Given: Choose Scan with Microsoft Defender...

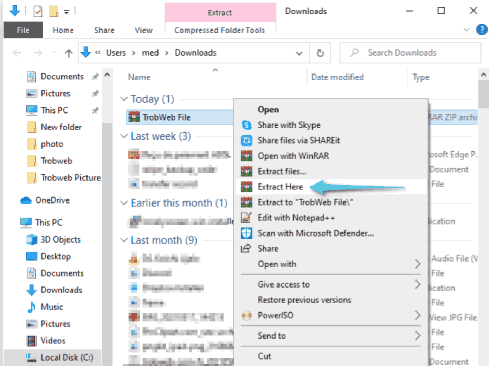Looking at the screenshot, I should [x=316, y=233].
